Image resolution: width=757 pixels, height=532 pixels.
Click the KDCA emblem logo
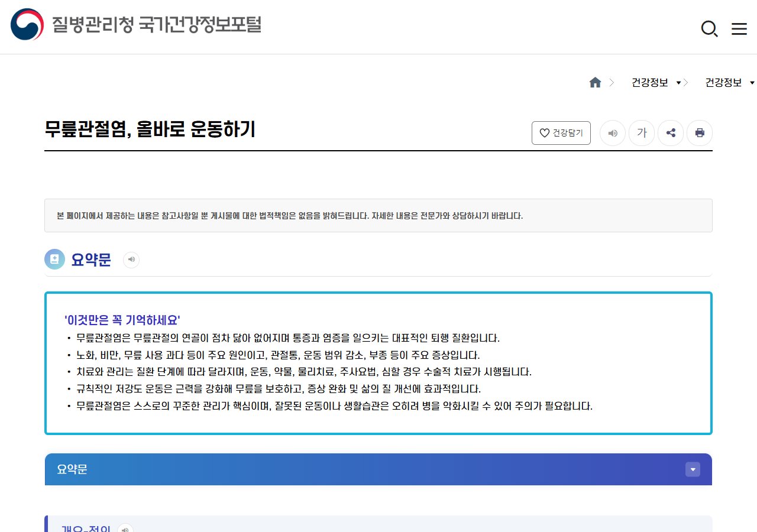pos(27,24)
